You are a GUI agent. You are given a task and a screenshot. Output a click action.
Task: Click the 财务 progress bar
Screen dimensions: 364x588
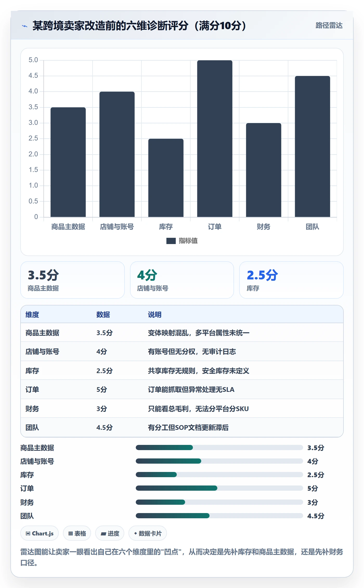219,502
